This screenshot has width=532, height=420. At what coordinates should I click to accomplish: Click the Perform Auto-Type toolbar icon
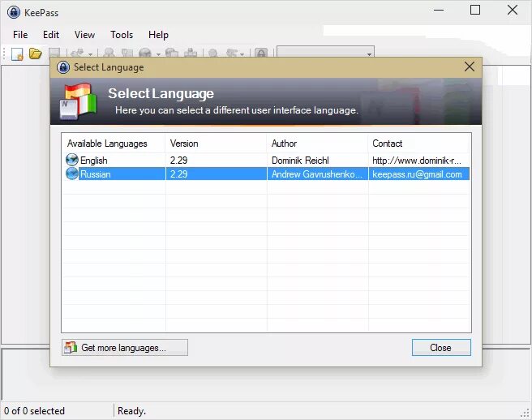tap(191, 53)
